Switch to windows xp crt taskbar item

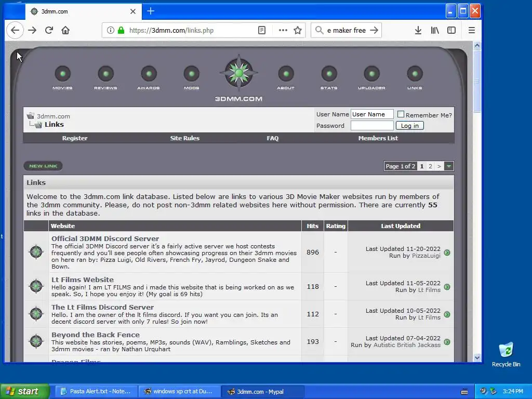[179, 391]
